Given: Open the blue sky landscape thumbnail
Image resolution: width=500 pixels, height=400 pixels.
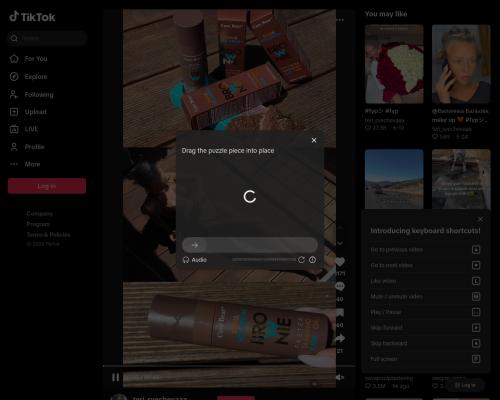Looking at the screenshot, I should [394, 179].
